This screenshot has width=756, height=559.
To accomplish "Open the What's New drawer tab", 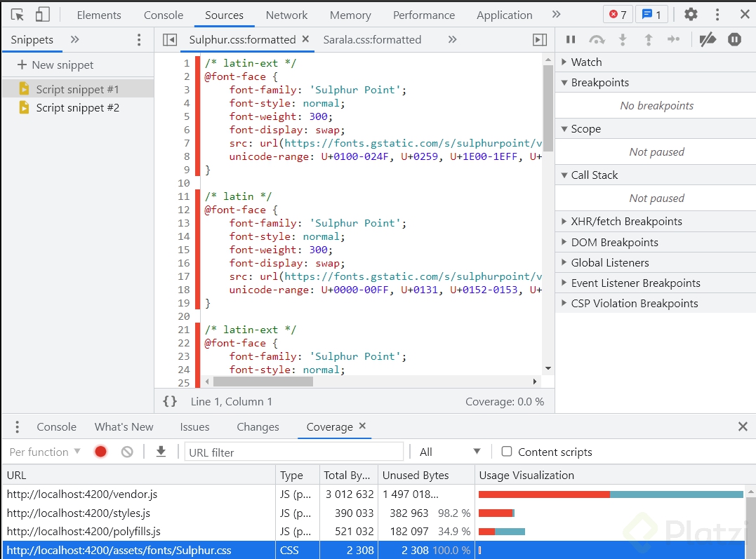I will (124, 426).
